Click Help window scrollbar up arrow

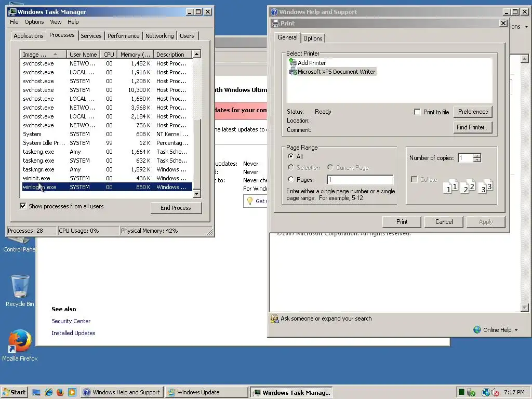click(525, 59)
